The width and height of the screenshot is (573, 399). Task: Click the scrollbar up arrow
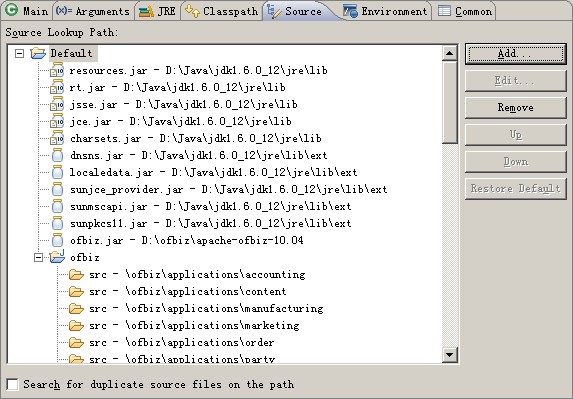point(449,53)
